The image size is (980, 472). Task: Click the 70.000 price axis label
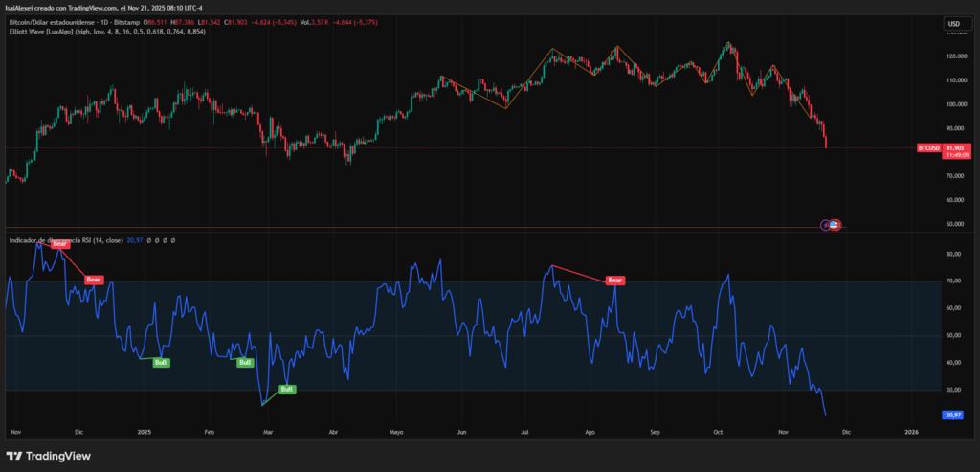point(953,176)
